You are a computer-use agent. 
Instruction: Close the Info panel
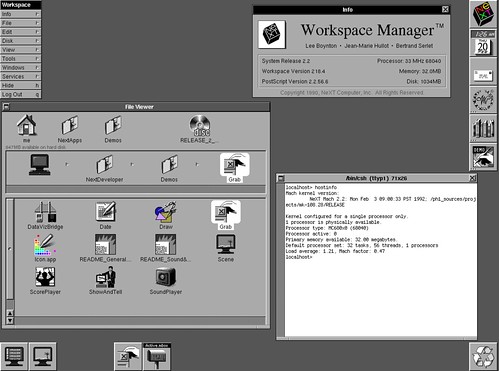[445, 10]
